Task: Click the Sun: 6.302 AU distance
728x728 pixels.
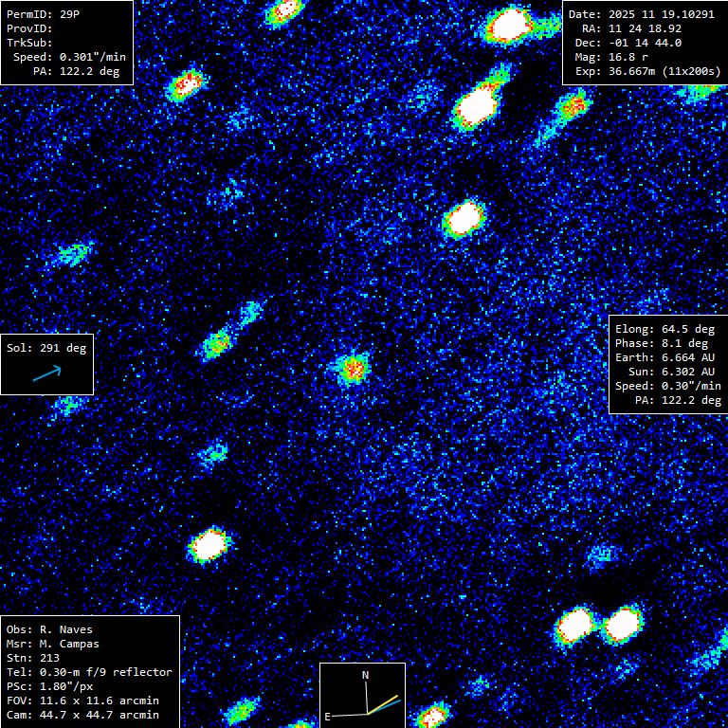Action: (671, 372)
